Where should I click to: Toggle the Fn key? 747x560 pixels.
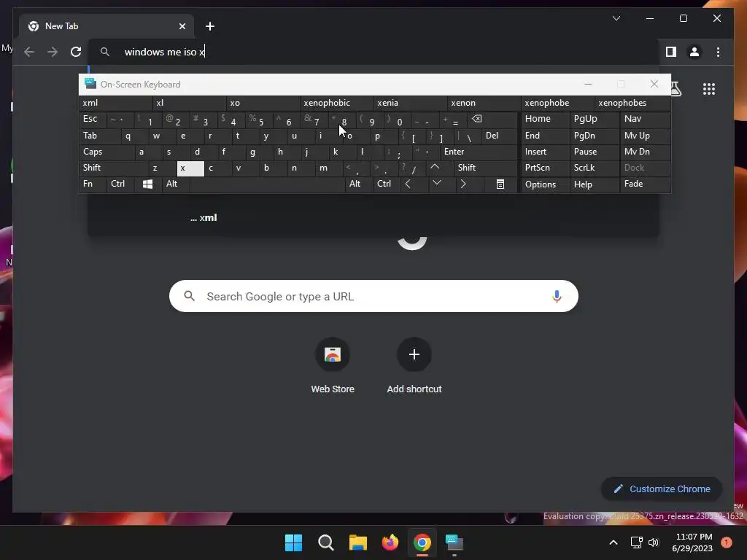click(x=93, y=184)
